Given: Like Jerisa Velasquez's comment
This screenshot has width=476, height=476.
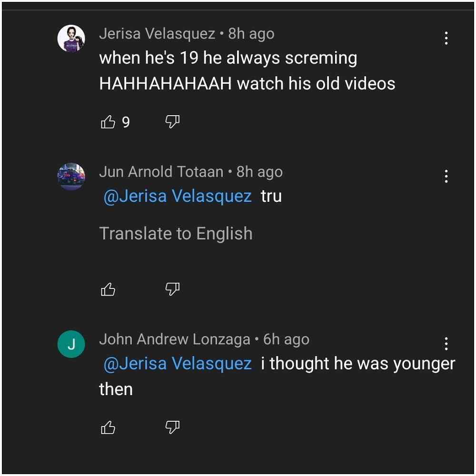Looking at the screenshot, I should [109, 122].
